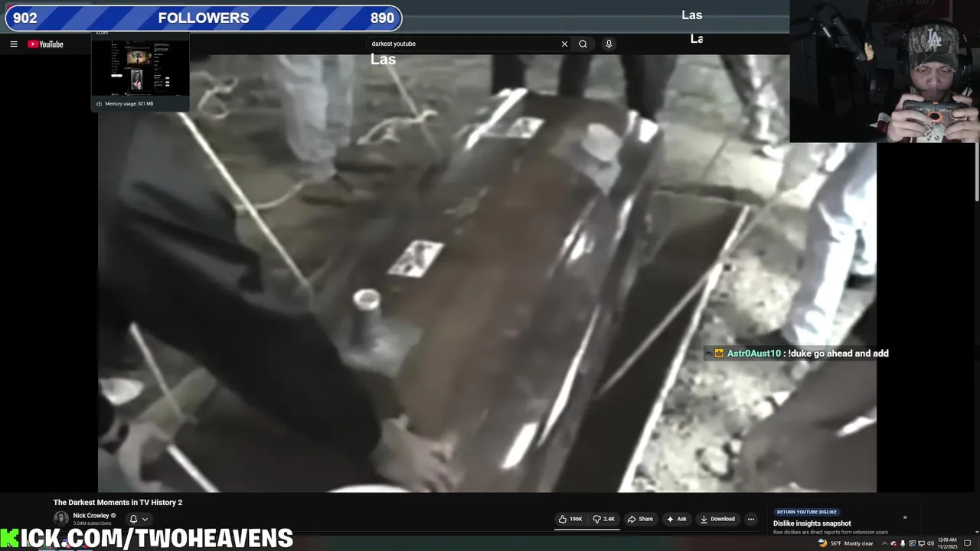Click the 'Dislike insights snapshot' heading
This screenshot has height=551, width=980.
click(812, 523)
